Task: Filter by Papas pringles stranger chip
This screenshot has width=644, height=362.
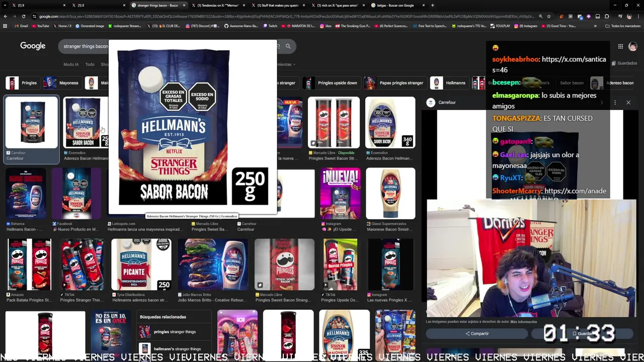Action: tap(394, 83)
